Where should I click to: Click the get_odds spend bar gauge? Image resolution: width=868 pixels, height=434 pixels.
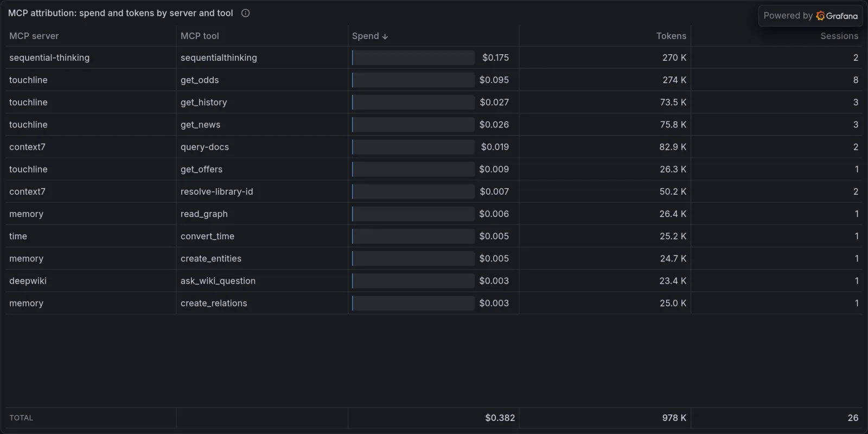pos(413,80)
